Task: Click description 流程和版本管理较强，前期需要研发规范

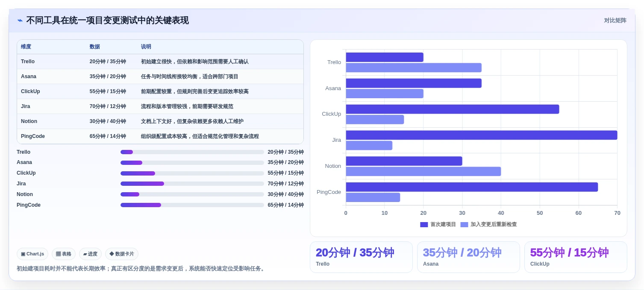Action: pyautogui.click(x=187, y=106)
